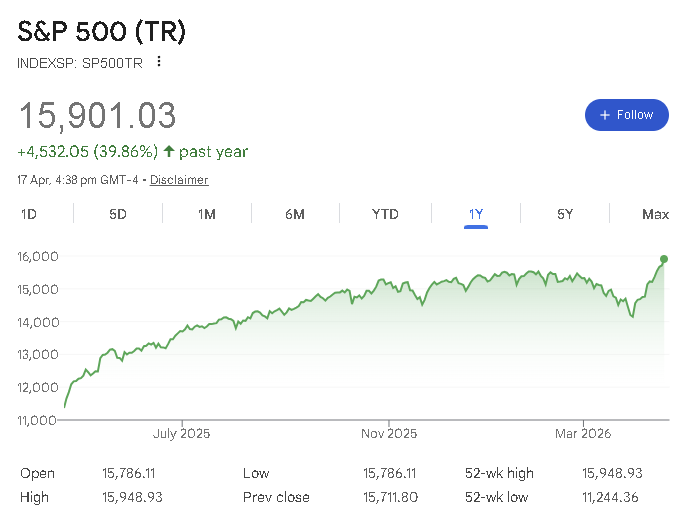Click the 11,000 y-axis label

tap(37, 420)
